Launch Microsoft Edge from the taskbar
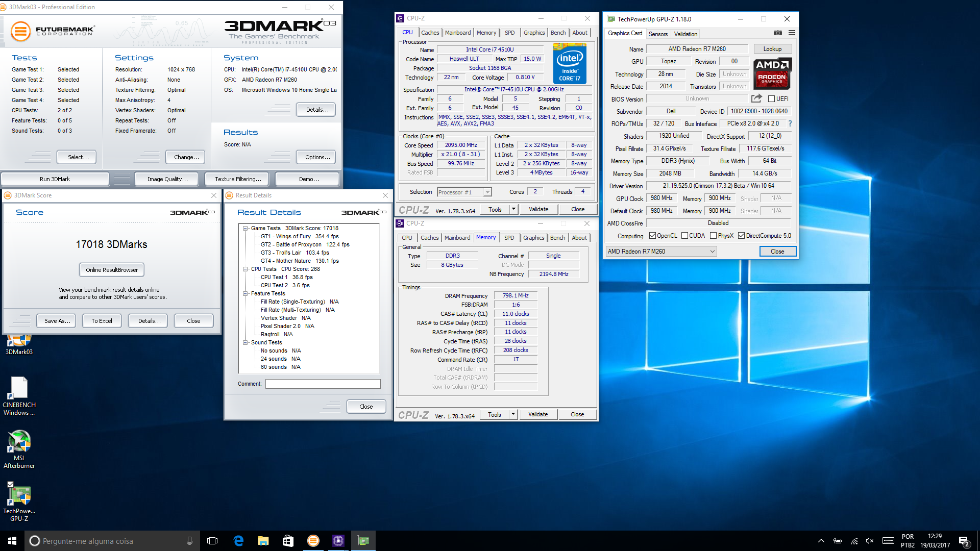The image size is (980, 551). coord(238,541)
